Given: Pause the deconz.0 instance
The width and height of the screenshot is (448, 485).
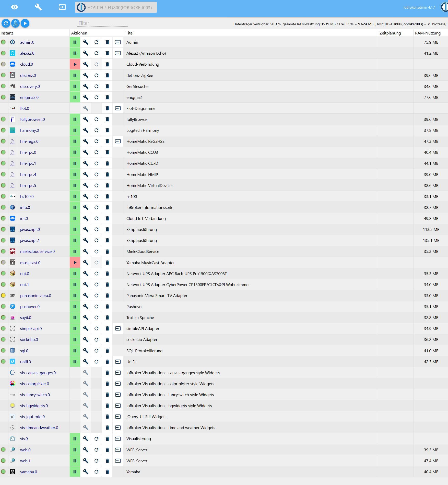Looking at the screenshot, I should pyautogui.click(x=75, y=75).
